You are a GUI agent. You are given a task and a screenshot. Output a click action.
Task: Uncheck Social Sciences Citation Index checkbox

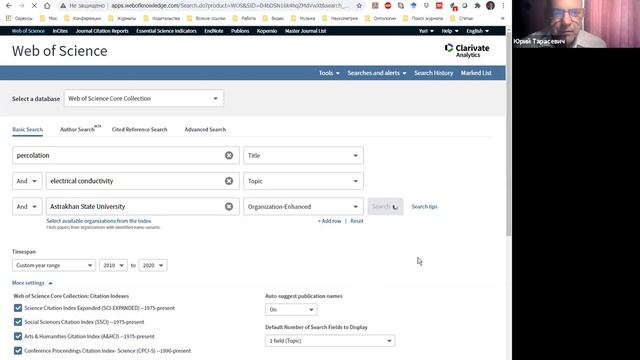tap(18, 322)
